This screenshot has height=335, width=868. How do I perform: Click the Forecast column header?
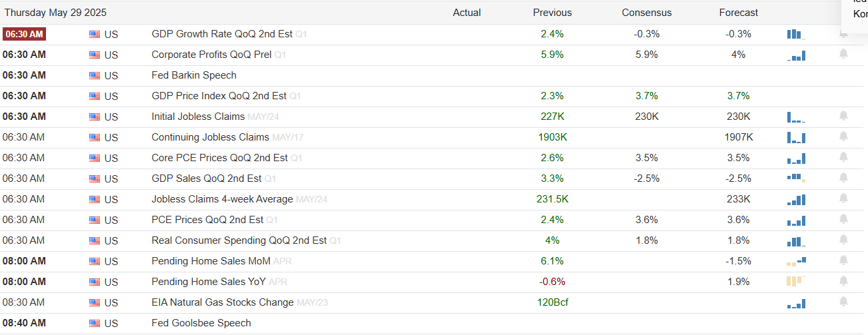coord(739,13)
